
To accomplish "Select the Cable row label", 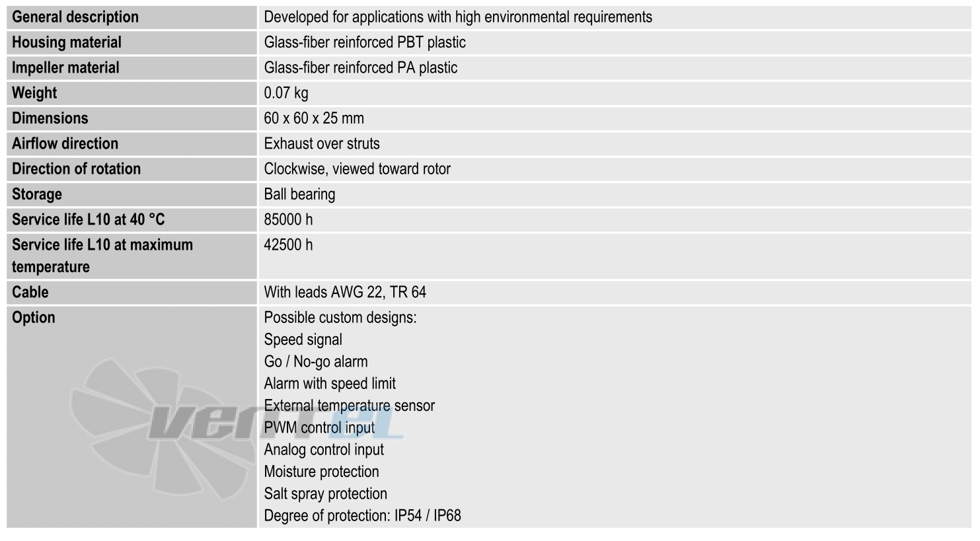I will tap(30, 292).
